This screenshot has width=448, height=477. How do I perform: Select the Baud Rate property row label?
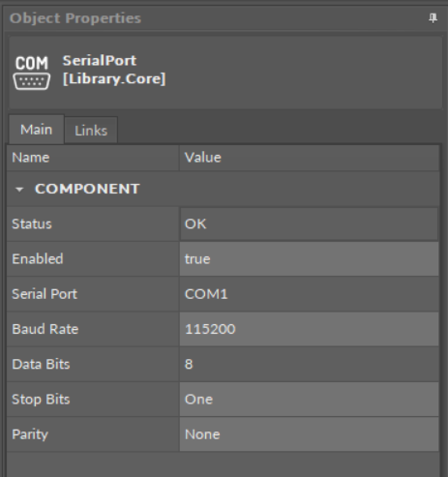point(45,329)
